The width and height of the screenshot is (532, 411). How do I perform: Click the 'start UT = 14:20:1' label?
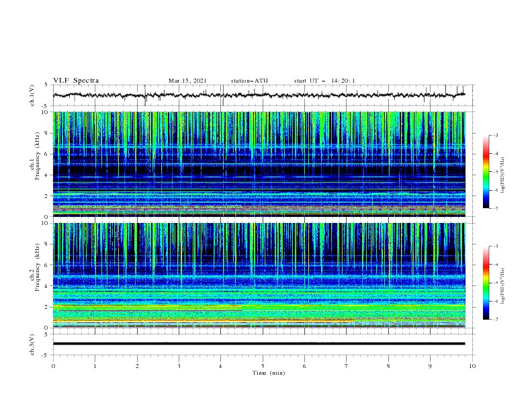[324, 81]
